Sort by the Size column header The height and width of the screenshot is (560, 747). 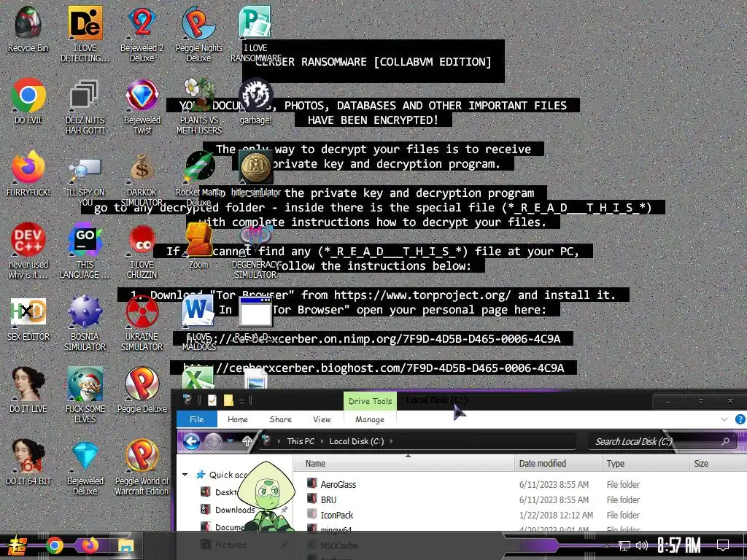718,463
